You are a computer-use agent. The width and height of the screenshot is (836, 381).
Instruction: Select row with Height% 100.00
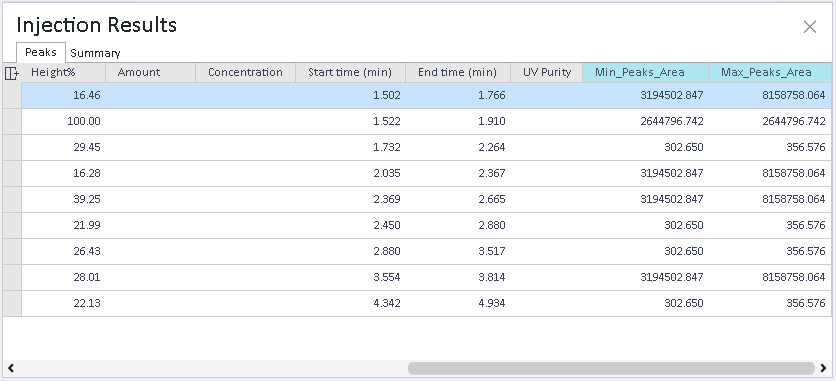click(427, 121)
